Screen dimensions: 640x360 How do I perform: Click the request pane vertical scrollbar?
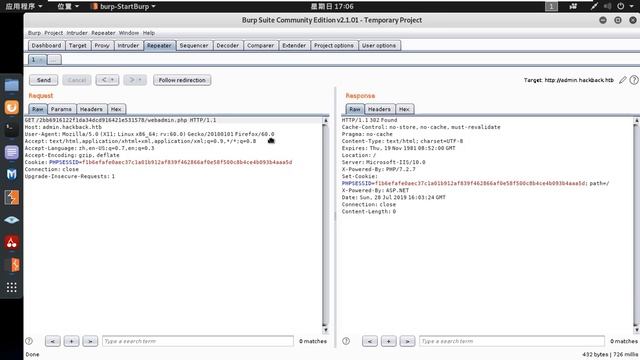pos(325,225)
